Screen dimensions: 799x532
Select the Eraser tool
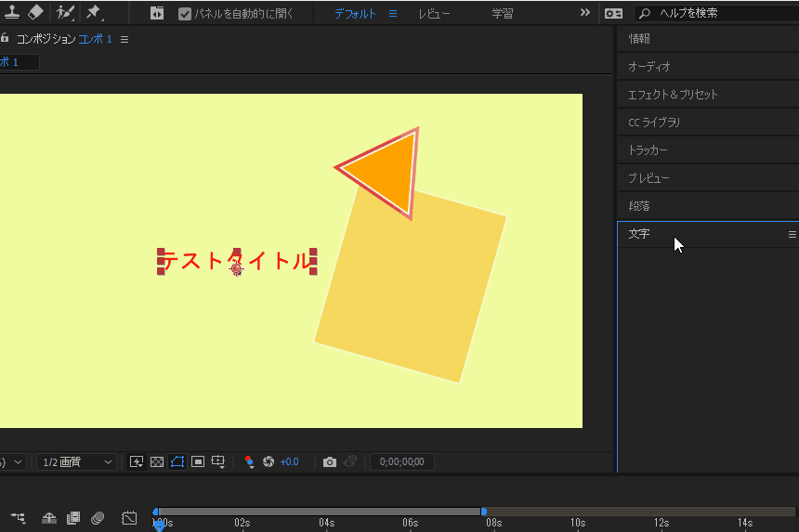(x=35, y=12)
